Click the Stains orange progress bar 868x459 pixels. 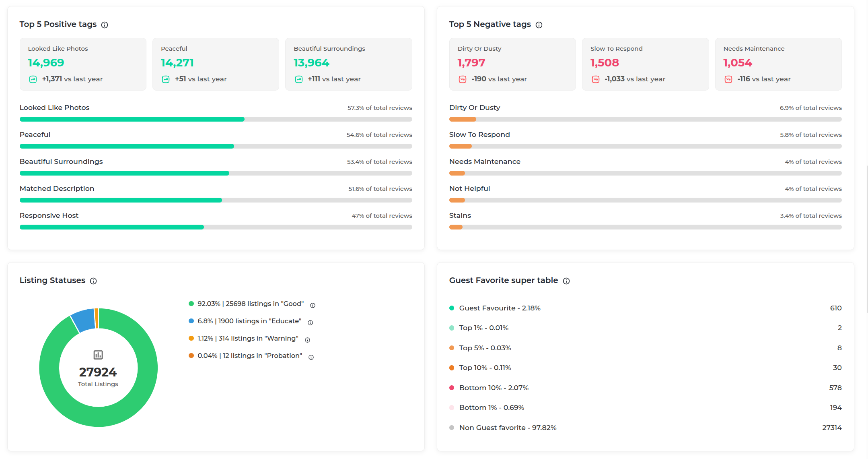(x=456, y=227)
